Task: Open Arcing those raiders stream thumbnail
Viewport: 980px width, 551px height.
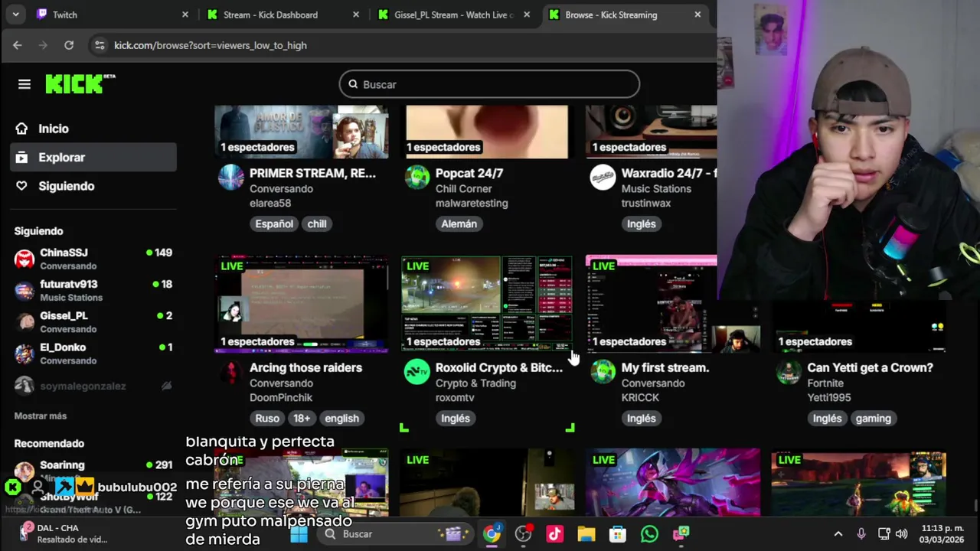Action: (302, 304)
